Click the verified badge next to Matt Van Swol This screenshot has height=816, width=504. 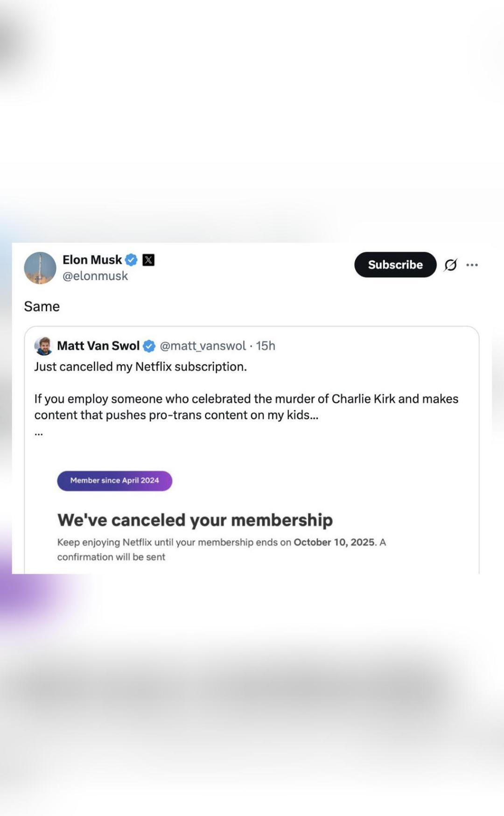coord(149,346)
